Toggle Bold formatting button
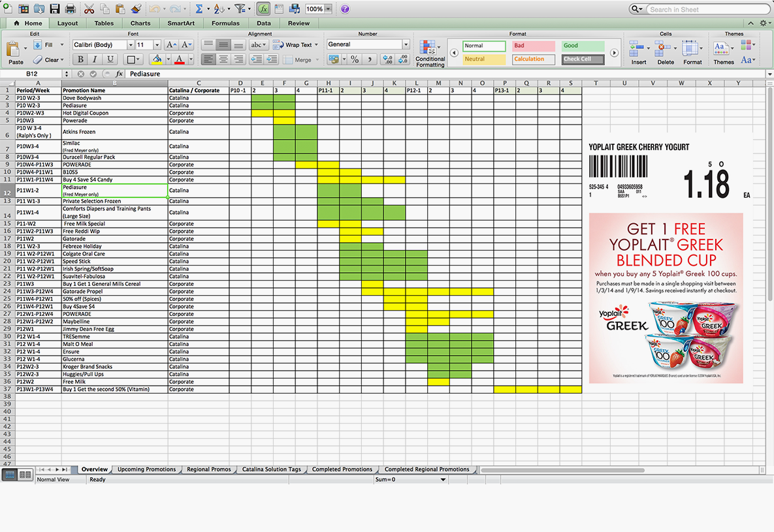This screenshot has width=774, height=532. (x=81, y=59)
